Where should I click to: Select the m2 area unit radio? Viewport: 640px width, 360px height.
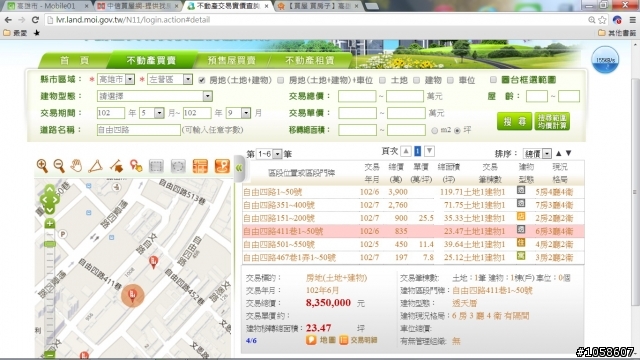pyautogui.click(x=434, y=131)
